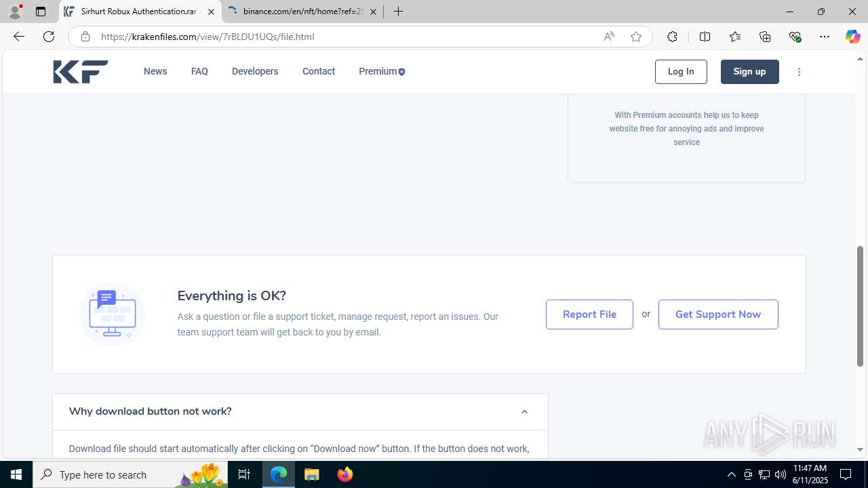Open the Developers page

pyautogui.click(x=255, y=71)
